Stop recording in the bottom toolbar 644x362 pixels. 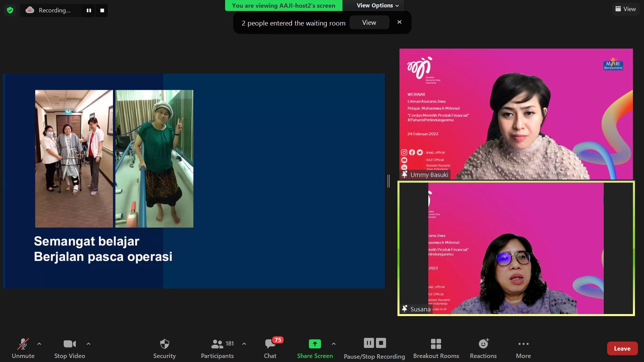click(x=381, y=343)
